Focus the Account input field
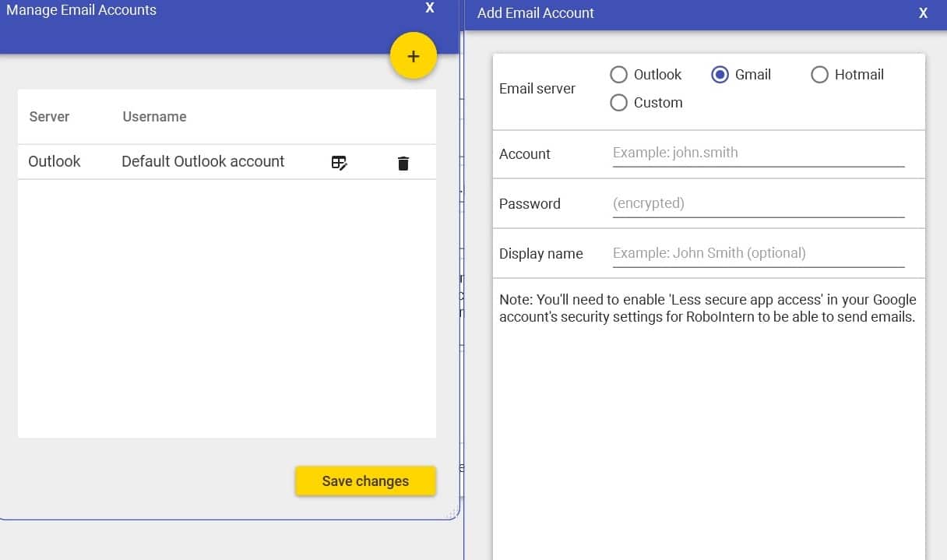Image resolution: width=947 pixels, height=560 pixels. tap(758, 153)
